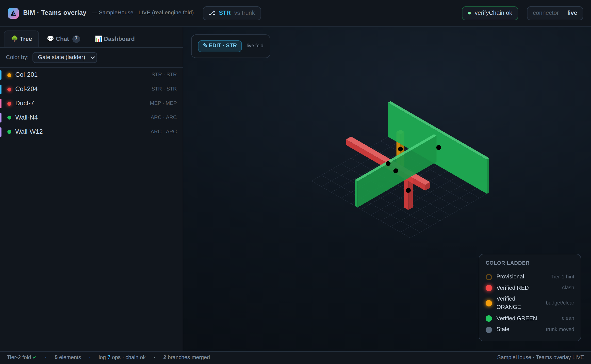This screenshot has width=591, height=364.
Task: Click the SampleHouse LIVE subtitle in header
Action: (x=143, y=13)
